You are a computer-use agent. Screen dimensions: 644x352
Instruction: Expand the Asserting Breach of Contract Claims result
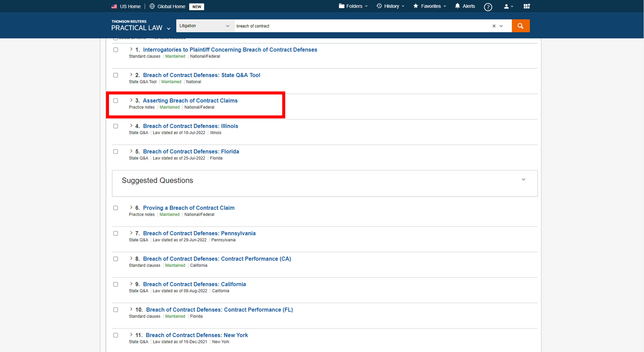point(131,100)
